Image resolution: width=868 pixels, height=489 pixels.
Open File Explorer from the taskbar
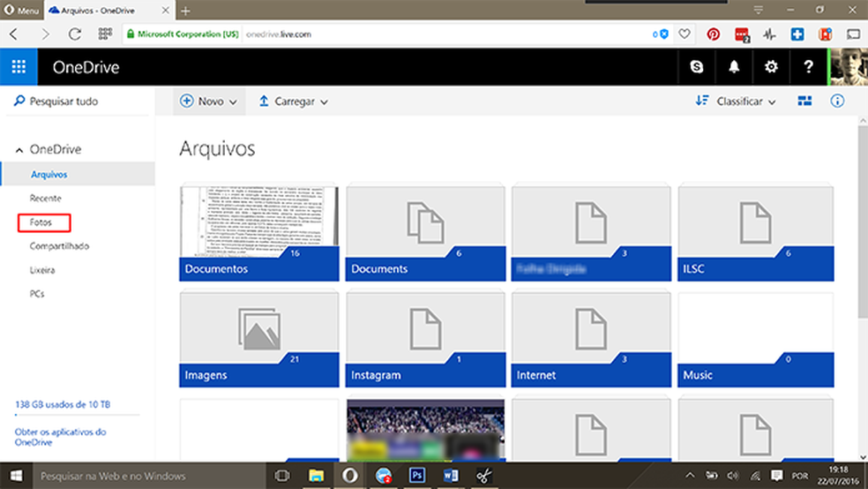point(316,476)
